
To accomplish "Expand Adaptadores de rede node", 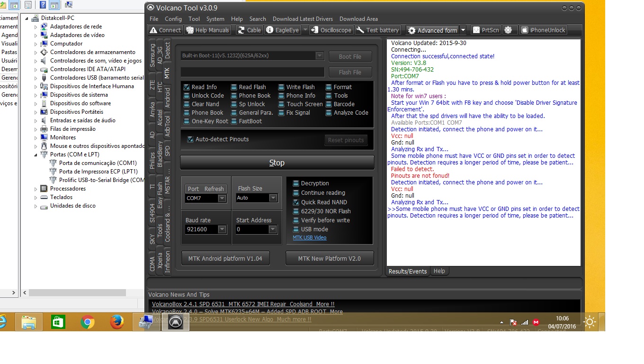I will click(36, 27).
